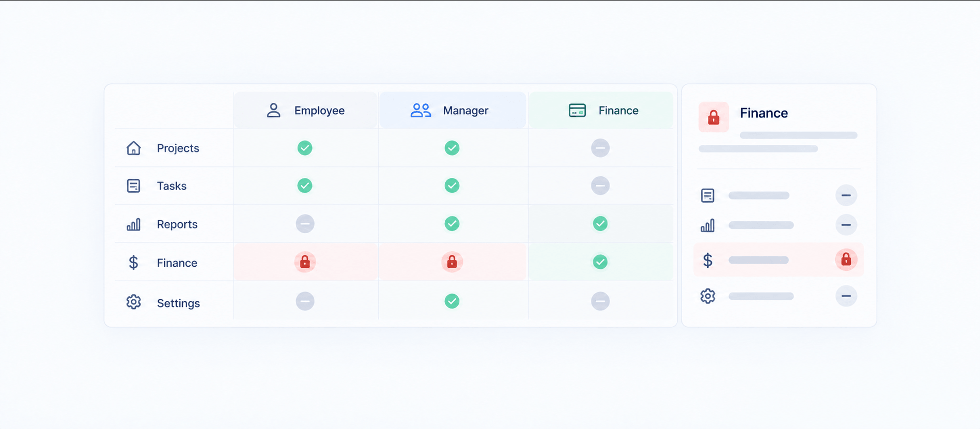Click the Employee person icon in header

click(273, 110)
